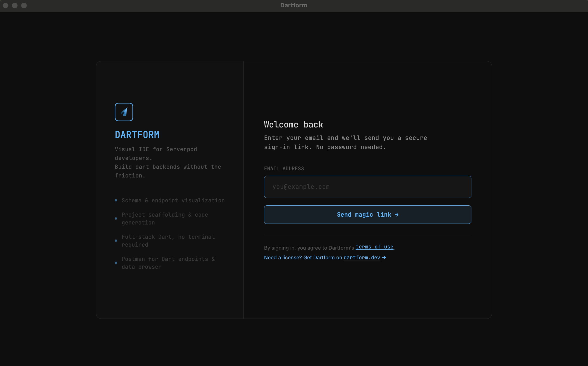Viewport: 588px width, 366px height.
Task: Click the you@example.com placeholder text
Action: point(301,187)
